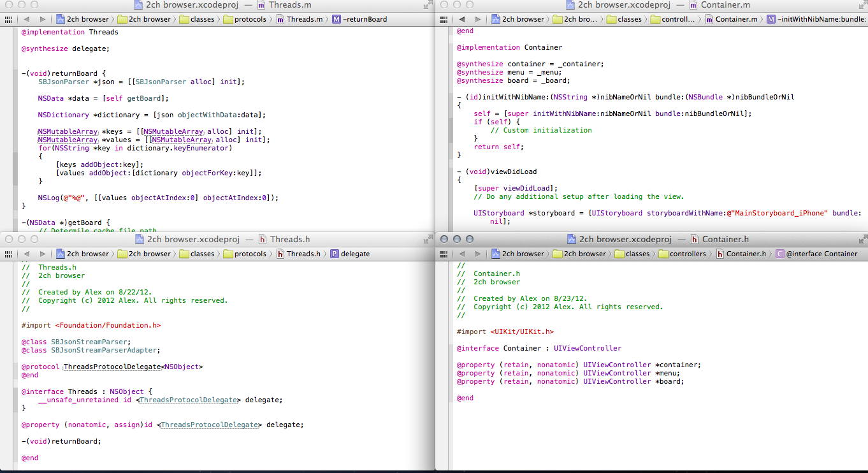
Task: Enter full screen for Container.h window
Action: tap(862, 240)
